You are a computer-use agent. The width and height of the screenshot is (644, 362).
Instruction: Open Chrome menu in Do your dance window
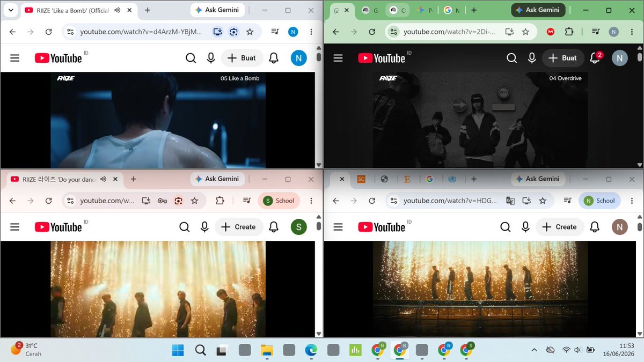pyautogui.click(x=312, y=201)
